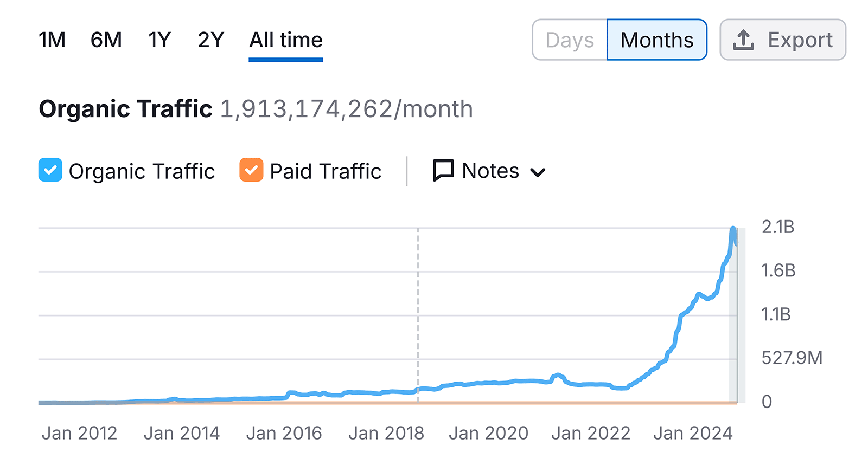Show the 2Y time range
868x465 pixels.
click(x=211, y=40)
